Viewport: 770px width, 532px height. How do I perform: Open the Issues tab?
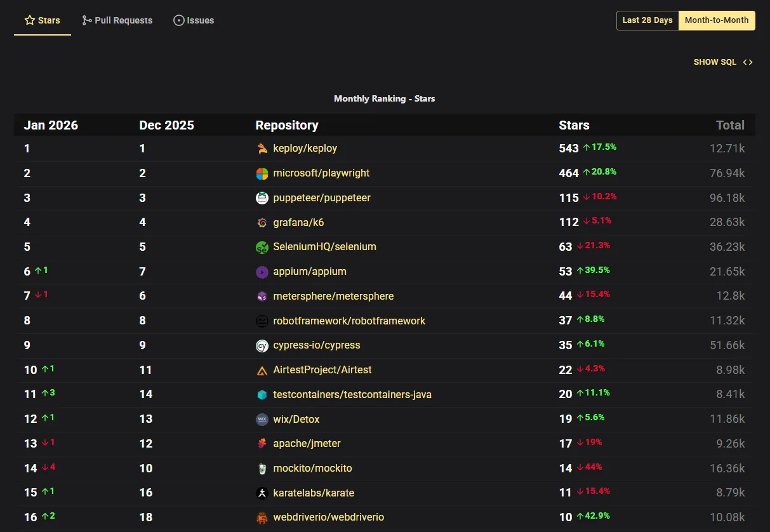click(194, 20)
